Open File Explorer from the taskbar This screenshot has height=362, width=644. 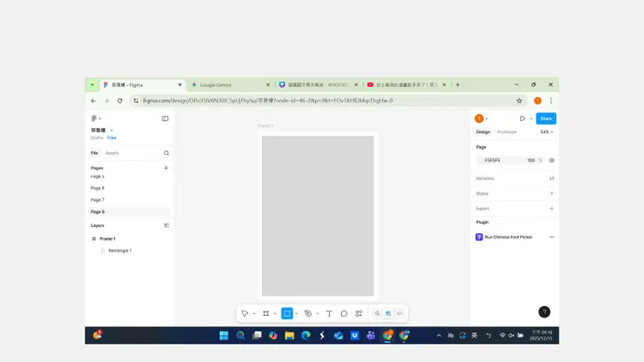tap(289, 335)
